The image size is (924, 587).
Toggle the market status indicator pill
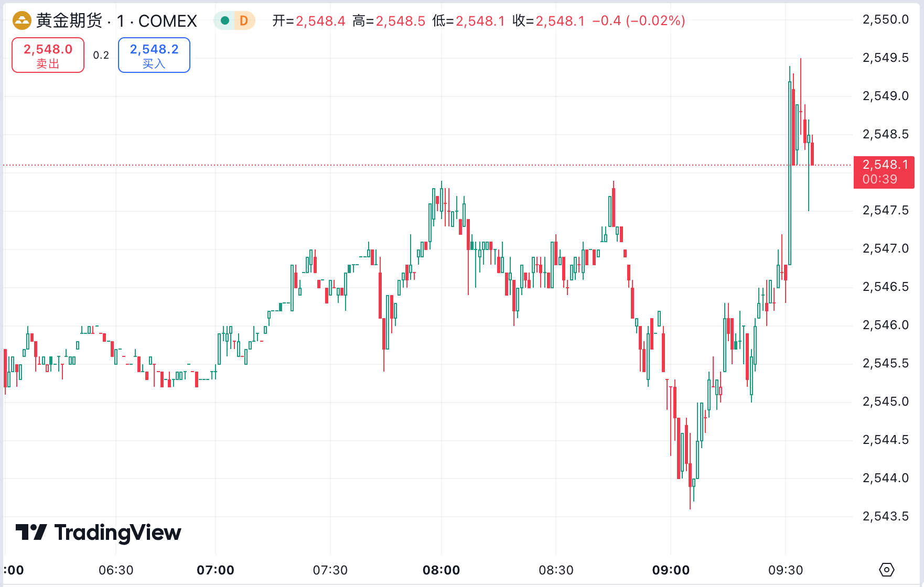pyautogui.click(x=234, y=20)
